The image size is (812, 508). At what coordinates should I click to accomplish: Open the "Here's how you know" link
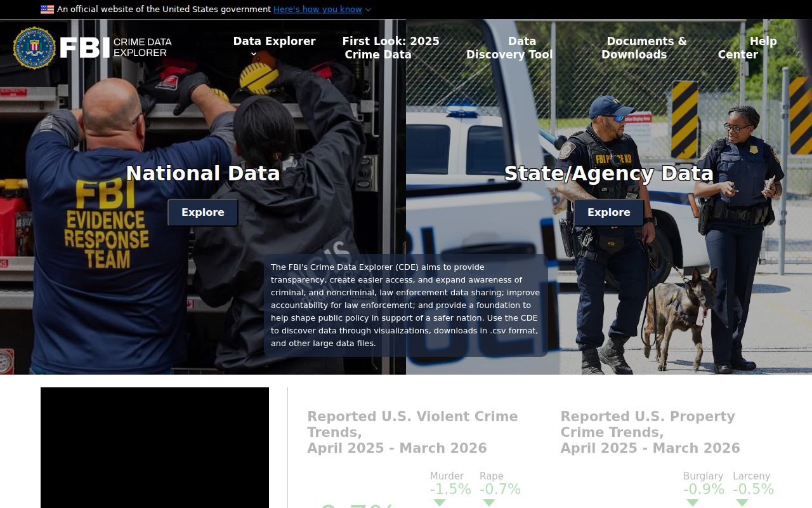(317, 10)
